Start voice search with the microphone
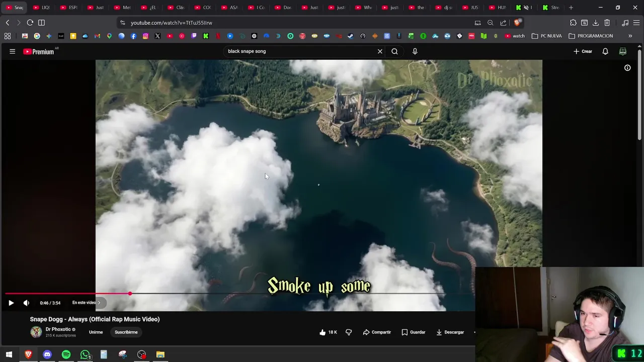 pyautogui.click(x=415, y=51)
